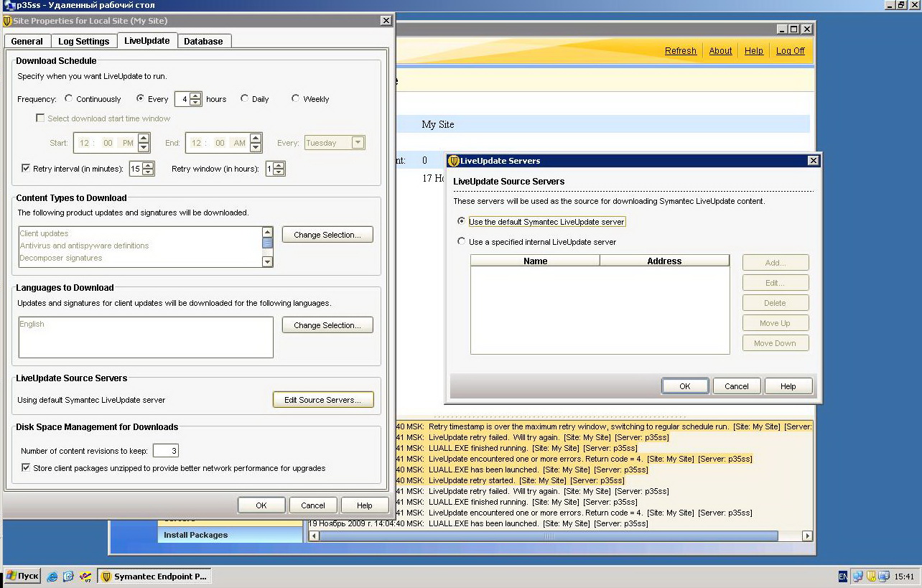Viewport: 922px width, 588px height.
Task: Open Internet Explorer from the quick launch
Action: [52, 577]
